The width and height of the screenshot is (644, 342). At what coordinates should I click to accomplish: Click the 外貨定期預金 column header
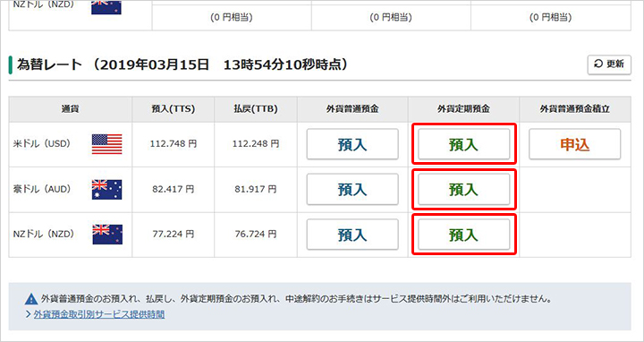point(463,109)
